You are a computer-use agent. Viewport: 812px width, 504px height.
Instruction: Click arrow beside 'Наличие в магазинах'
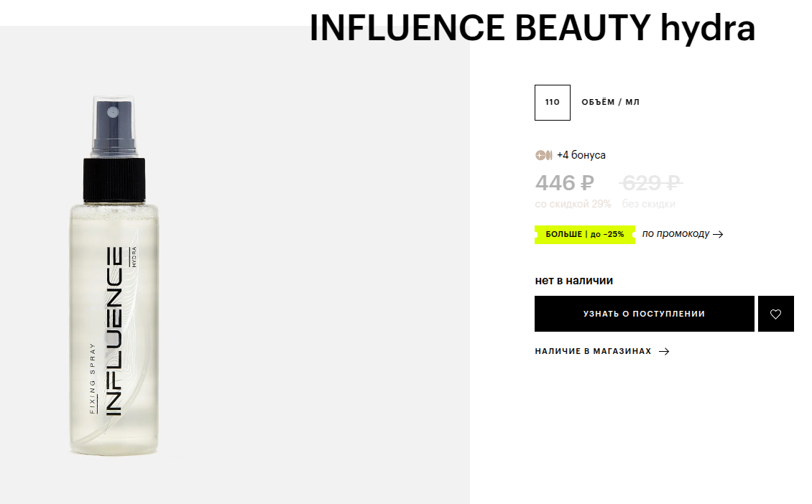pos(664,352)
